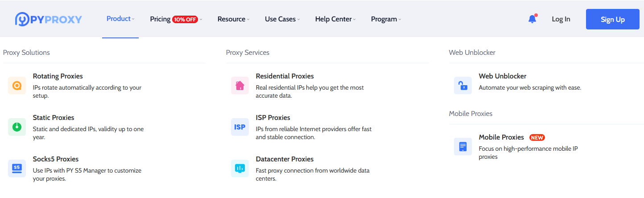Viewport: 644px width, 198px height.
Task: Click the Datacenter Proxies cyan icon
Action: (x=240, y=169)
